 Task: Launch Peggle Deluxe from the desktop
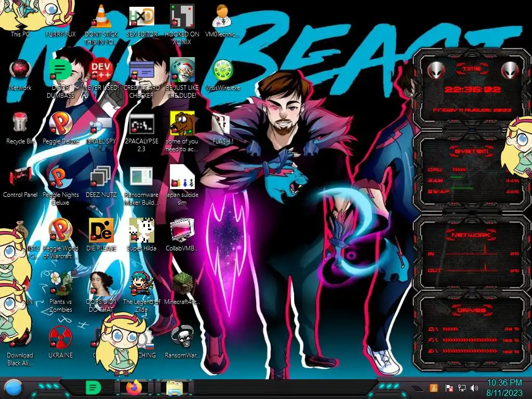[x=60, y=123]
